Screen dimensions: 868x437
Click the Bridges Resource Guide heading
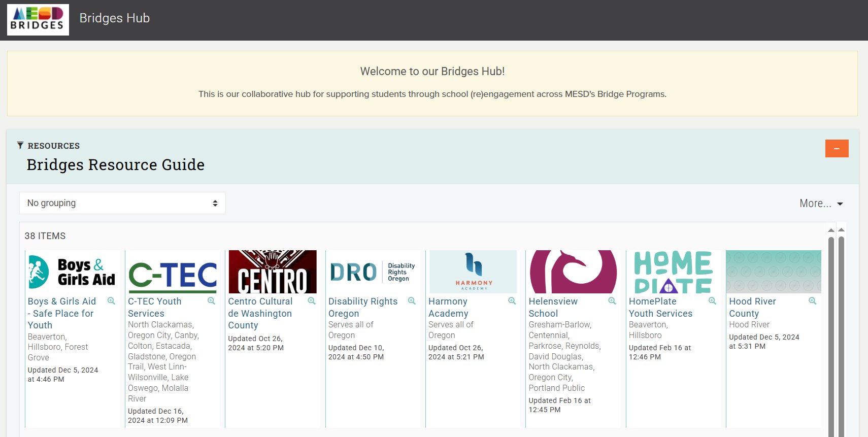tap(116, 165)
